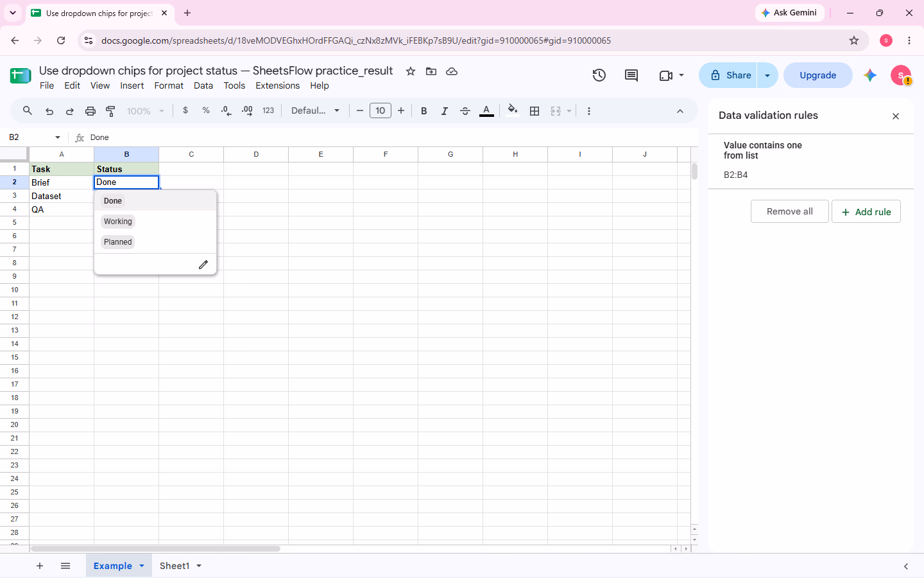924x578 pixels.
Task: Open the text color picker
Action: [x=486, y=110]
